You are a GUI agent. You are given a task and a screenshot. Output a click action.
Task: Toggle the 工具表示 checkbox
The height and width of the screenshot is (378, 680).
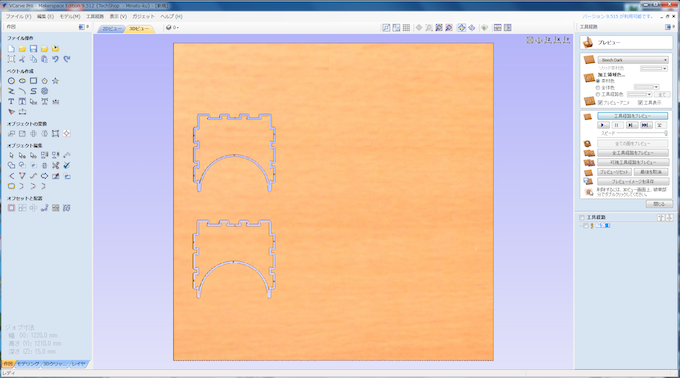pyautogui.click(x=640, y=103)
